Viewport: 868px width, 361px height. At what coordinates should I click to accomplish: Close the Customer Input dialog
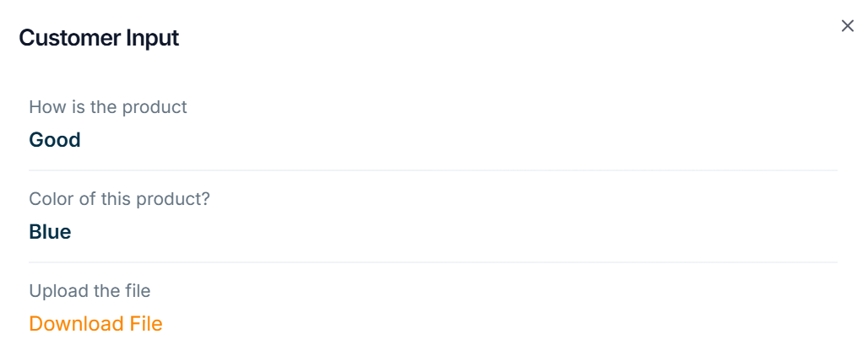[x=847, y=26]
